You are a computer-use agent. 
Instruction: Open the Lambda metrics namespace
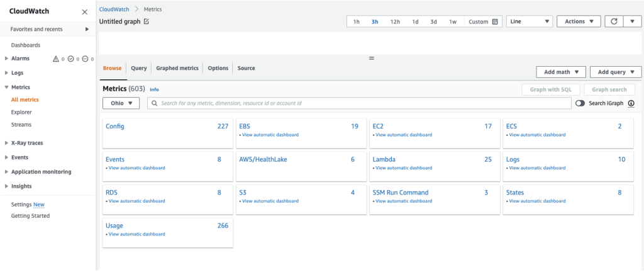(384, 159)
